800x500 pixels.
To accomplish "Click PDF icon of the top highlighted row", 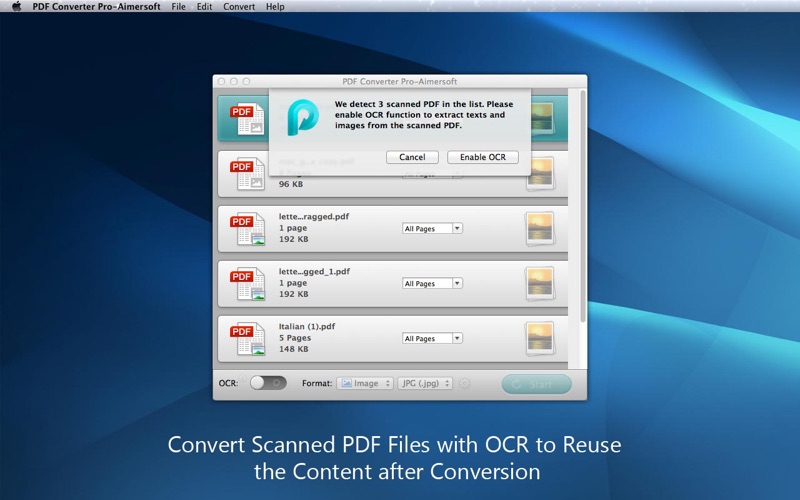I will [248, 119].
